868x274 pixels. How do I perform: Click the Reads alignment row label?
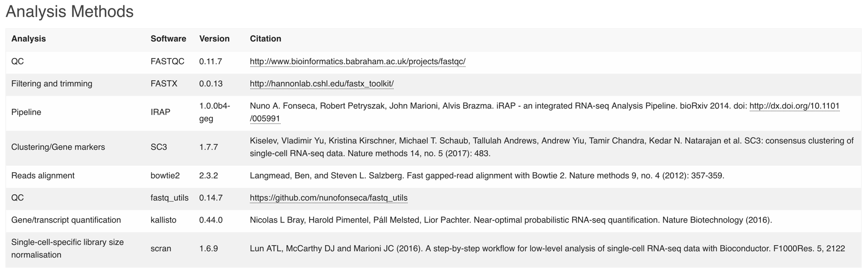tap(43, 176)
